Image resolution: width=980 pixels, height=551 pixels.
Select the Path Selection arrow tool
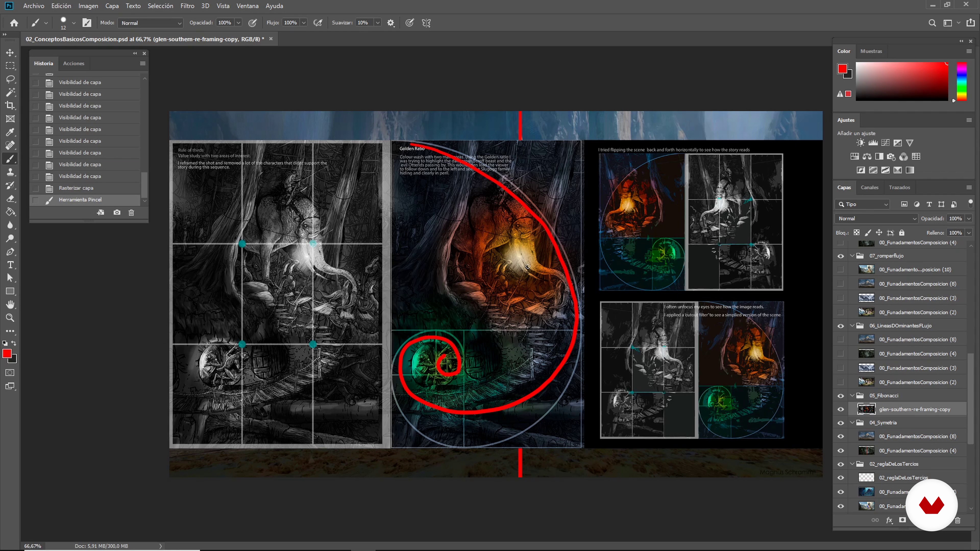coord(10,278)
